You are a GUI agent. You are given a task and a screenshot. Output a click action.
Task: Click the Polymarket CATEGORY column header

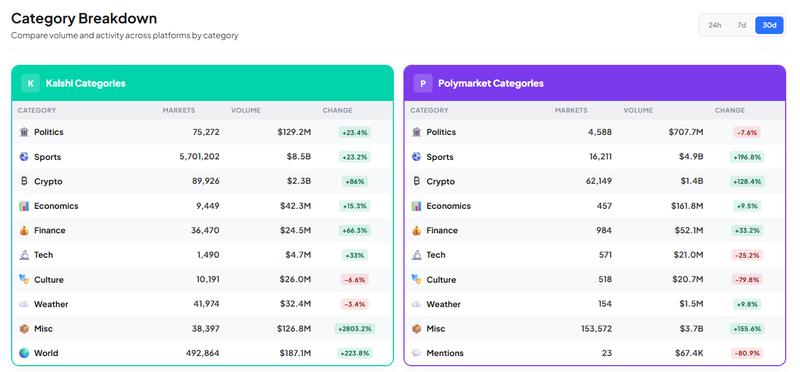click(x=429, y=110)
